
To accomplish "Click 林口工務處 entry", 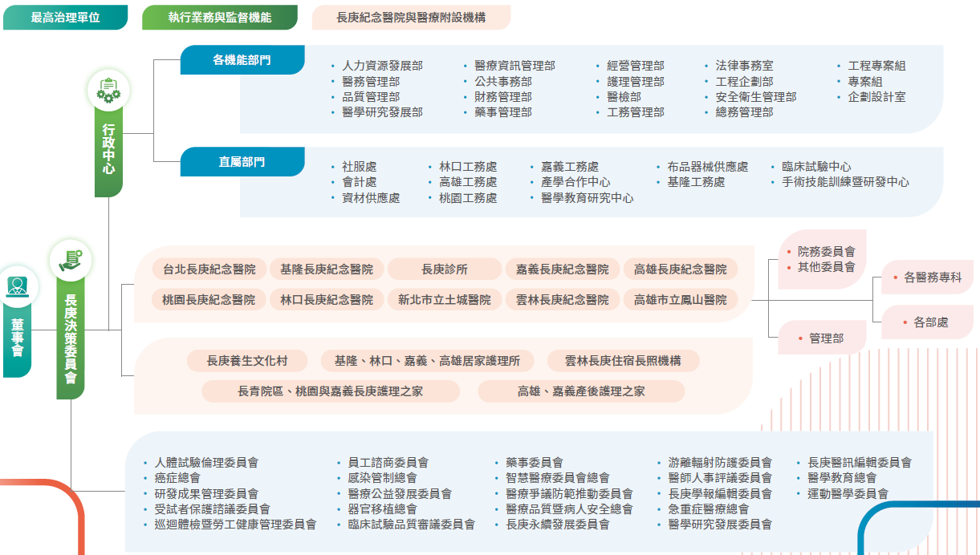I will pyautogui.click(x=468, y=167).
